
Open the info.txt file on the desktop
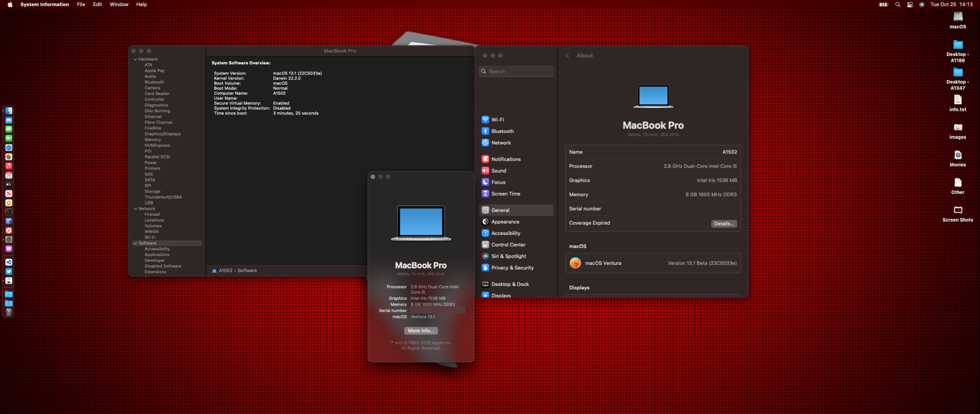(958, 103)
